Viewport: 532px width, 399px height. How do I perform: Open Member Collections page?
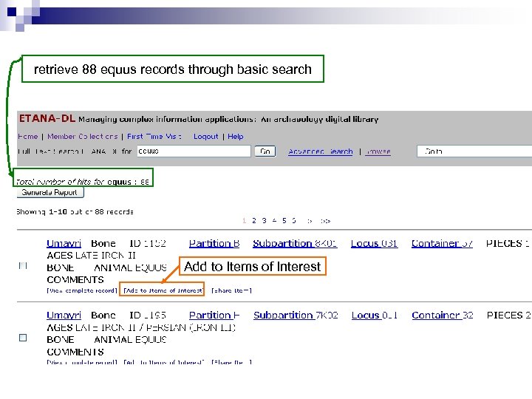(83, 137)
